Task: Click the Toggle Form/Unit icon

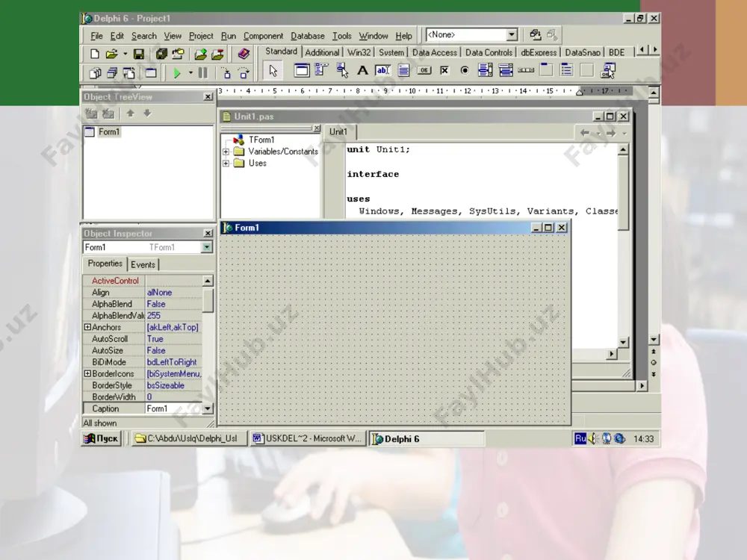Action: pyautogui.click(x=129, y=73)
